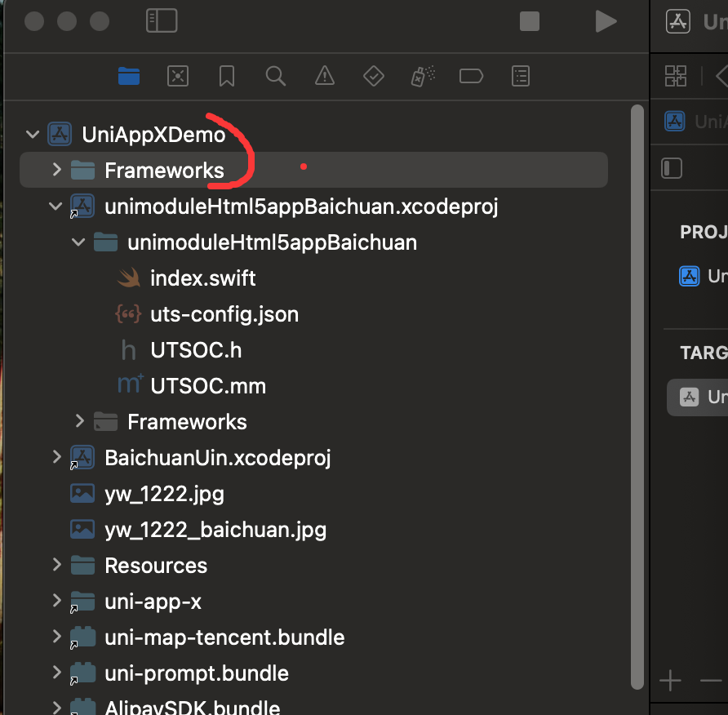This screenshot has height=715, width=728.
Task: Open the Test navigator diamond icon
Action: click(x=373, y=76)
